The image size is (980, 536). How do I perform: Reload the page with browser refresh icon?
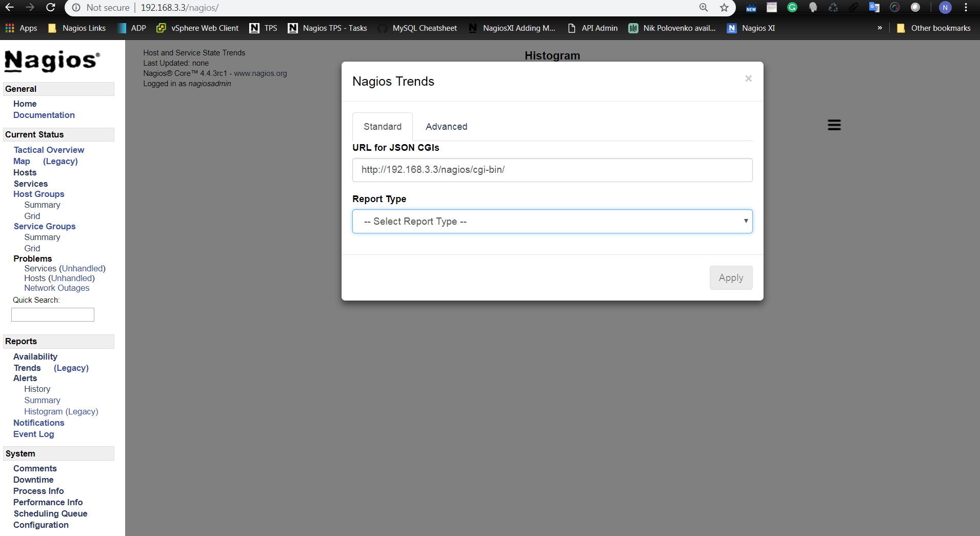click(x=50, y=8)
